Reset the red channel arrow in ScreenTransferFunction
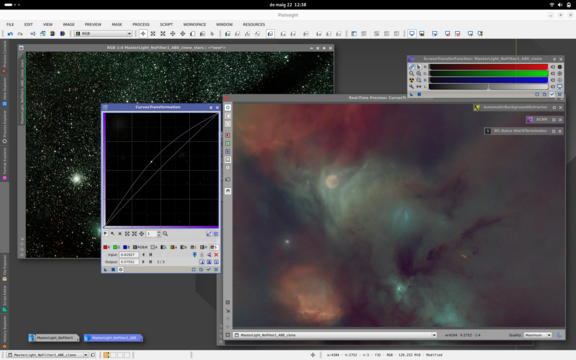 point(552,67)
